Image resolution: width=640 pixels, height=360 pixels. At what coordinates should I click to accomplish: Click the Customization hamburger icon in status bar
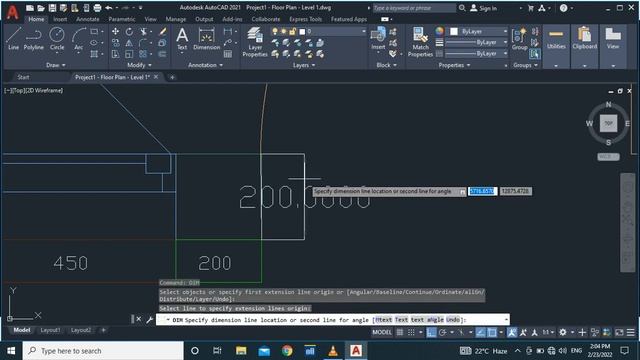pyautogui.click(x=631, y=333)
